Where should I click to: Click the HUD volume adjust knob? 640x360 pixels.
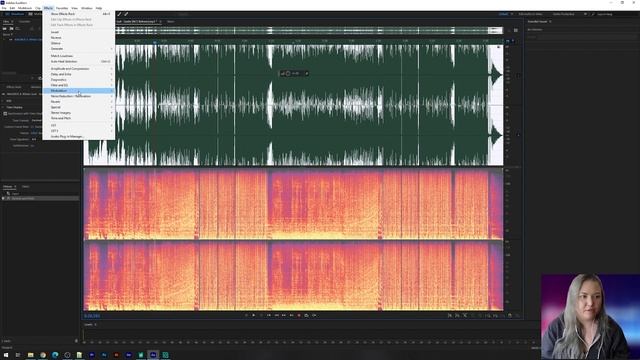tap(288, 73)
